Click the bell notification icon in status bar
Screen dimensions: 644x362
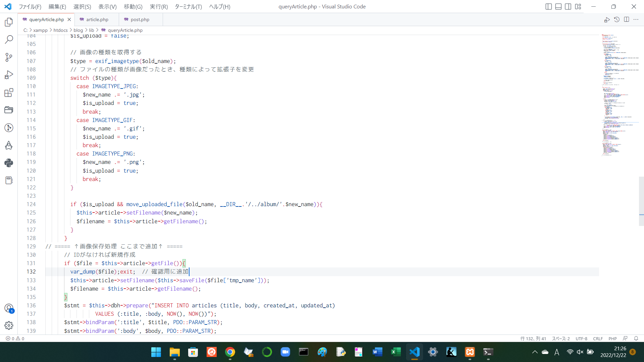coord(637,339)
